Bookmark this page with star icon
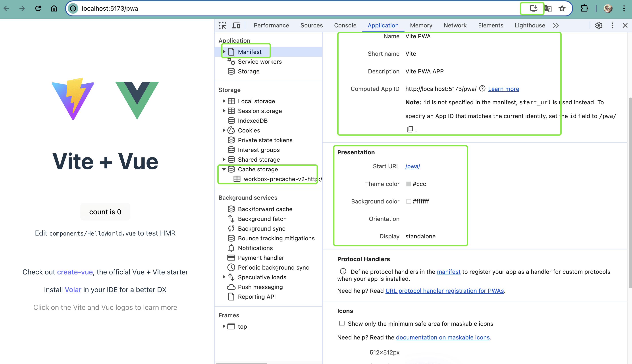The image size is (632, 364). point(562,8)
